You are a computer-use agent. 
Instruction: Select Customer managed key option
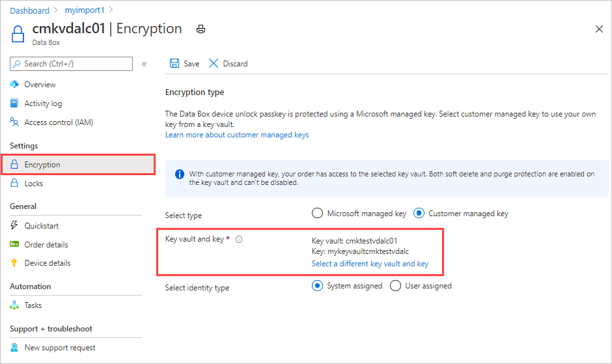(x=419, y=213)
